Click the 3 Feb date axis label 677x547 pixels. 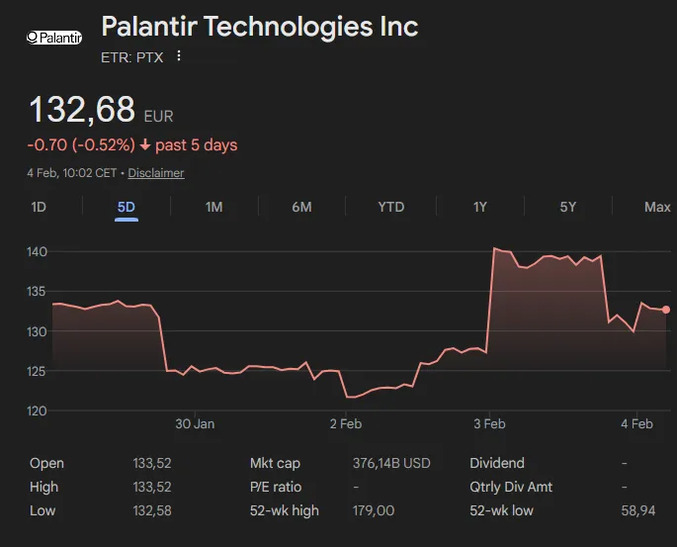(489, 424)
